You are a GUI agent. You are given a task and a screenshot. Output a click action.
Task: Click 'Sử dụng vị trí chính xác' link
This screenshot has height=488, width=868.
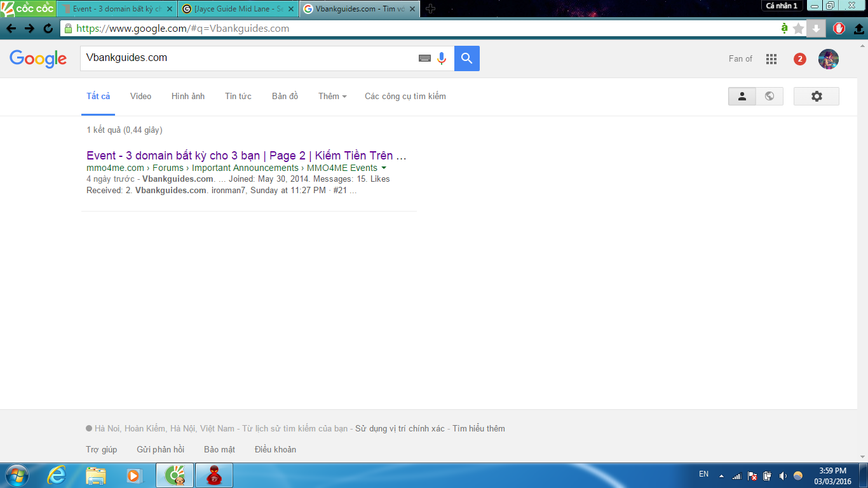click(400, 429)
